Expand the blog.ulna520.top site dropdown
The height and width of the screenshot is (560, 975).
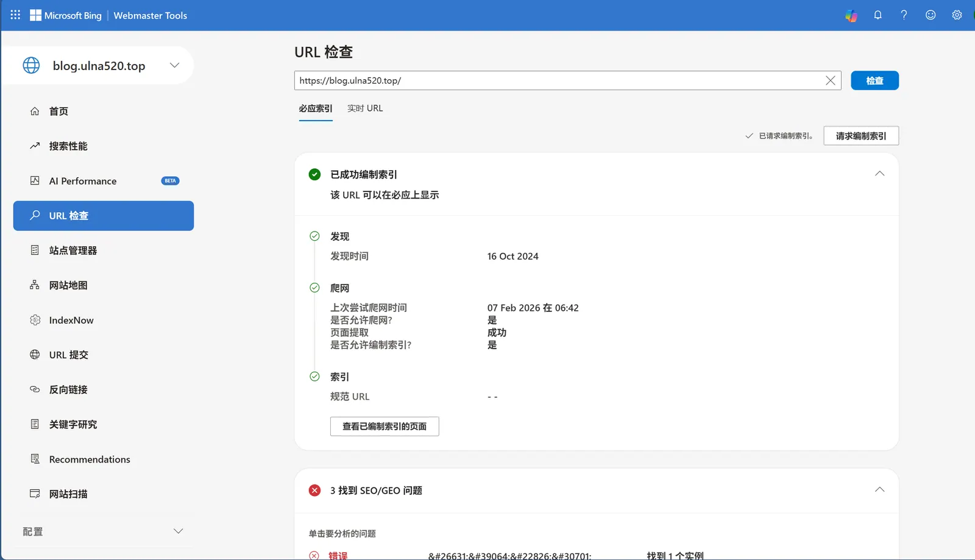point(174,65)
